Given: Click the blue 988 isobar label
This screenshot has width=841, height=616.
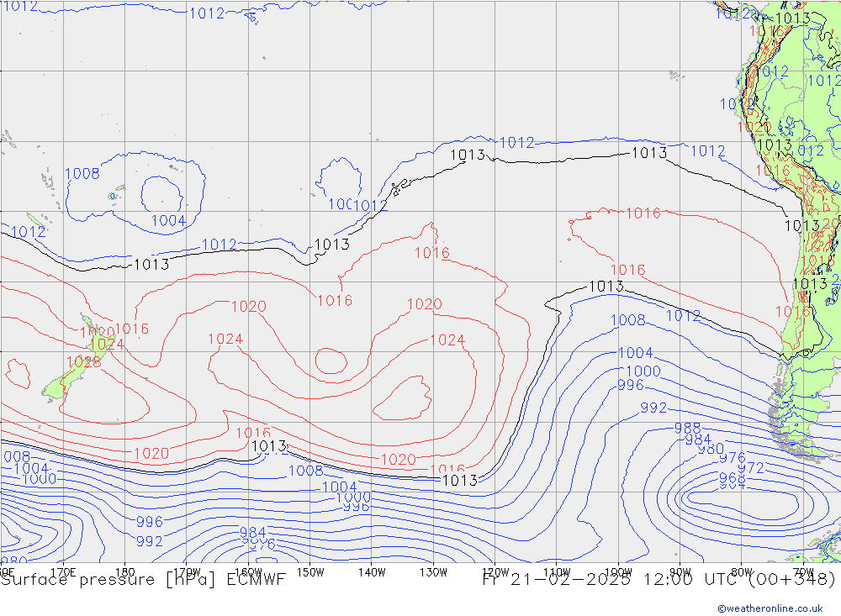Looking at the screenshot, I should tap(688, 428).
